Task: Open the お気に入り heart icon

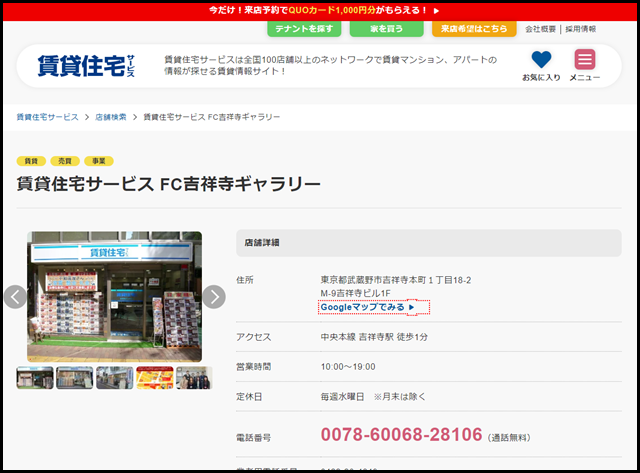Action: tap(541, 60)
